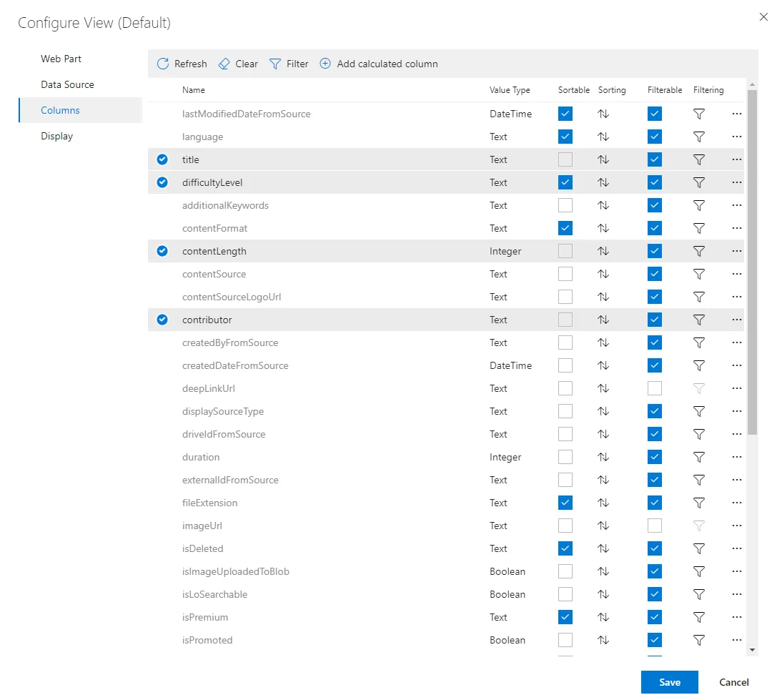This screenshot has height=700, width=772.
Task: Add a calculated column
Action: 378,64
